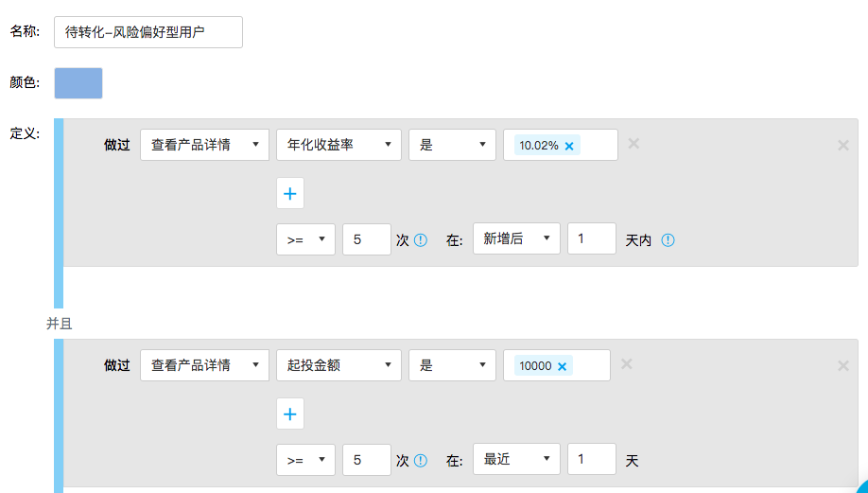Remove the 10.02% tag value

[569, 147]
